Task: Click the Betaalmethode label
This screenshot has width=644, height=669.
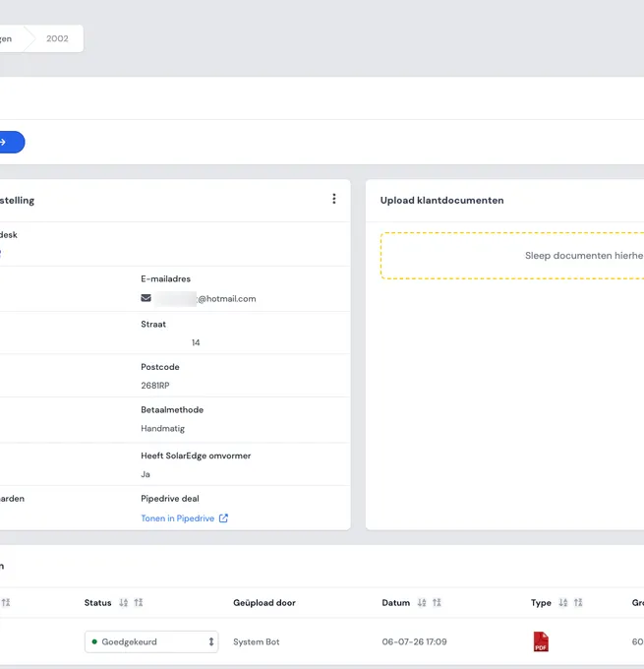Action: (172, 409)
